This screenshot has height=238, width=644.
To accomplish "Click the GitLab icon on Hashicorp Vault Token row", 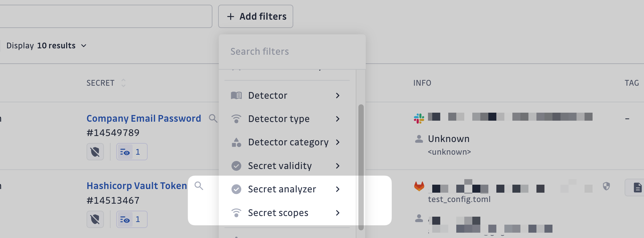I will (419, 187).
